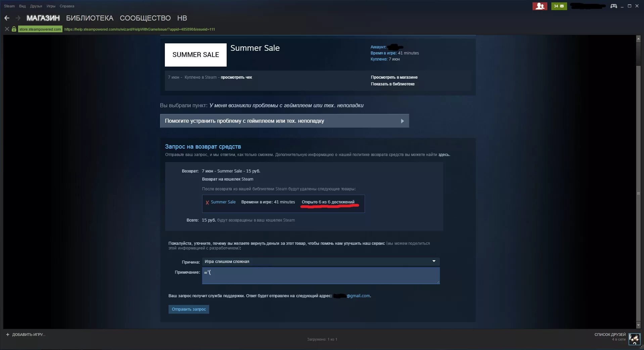The height and width of the screenshot is (350, 644).
Task: Close the Steam window
Action: point(637,6)
